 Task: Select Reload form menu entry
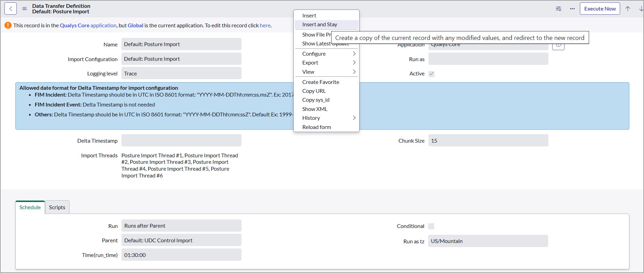click(x=326, y=127)
